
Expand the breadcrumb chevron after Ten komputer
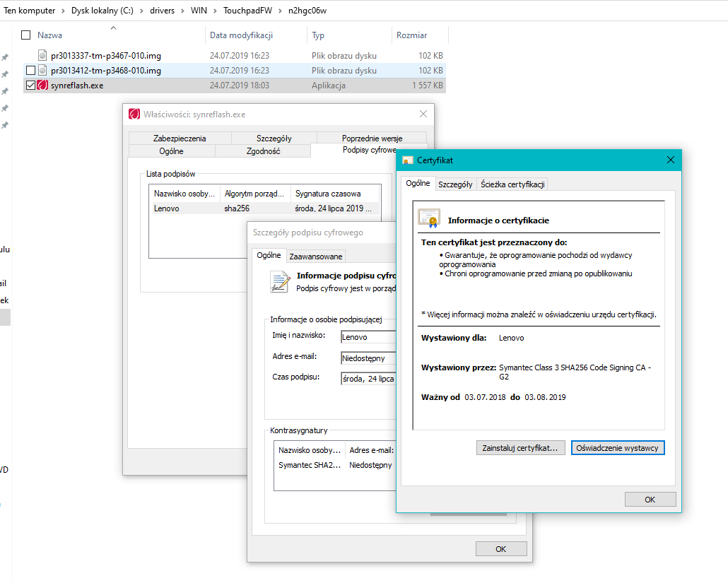pos(63,11)
